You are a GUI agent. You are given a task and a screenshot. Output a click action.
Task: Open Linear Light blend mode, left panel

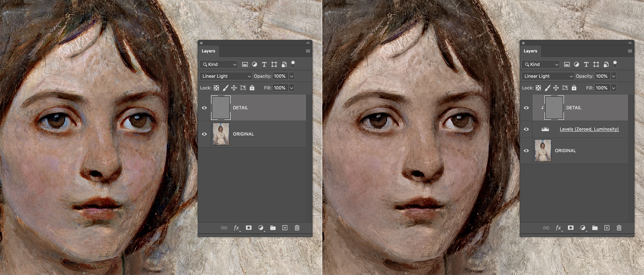[x=226, y=76]
